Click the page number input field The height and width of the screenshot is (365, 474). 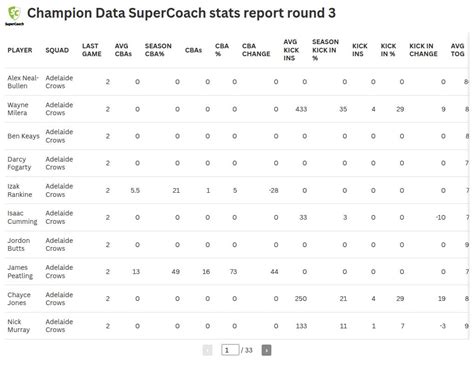pos(230,350)
